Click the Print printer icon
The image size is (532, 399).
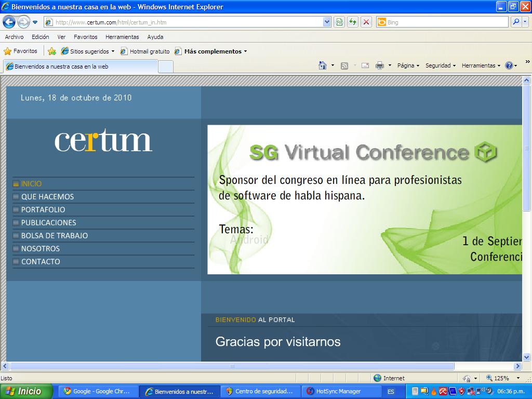click(380, 65)
